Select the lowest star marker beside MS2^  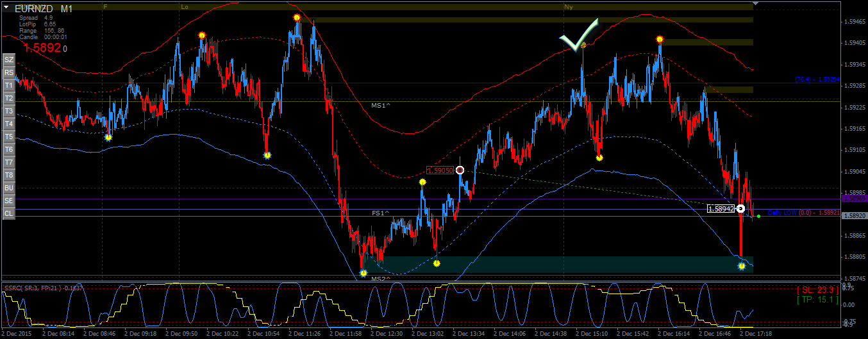(x=363, y=273)
